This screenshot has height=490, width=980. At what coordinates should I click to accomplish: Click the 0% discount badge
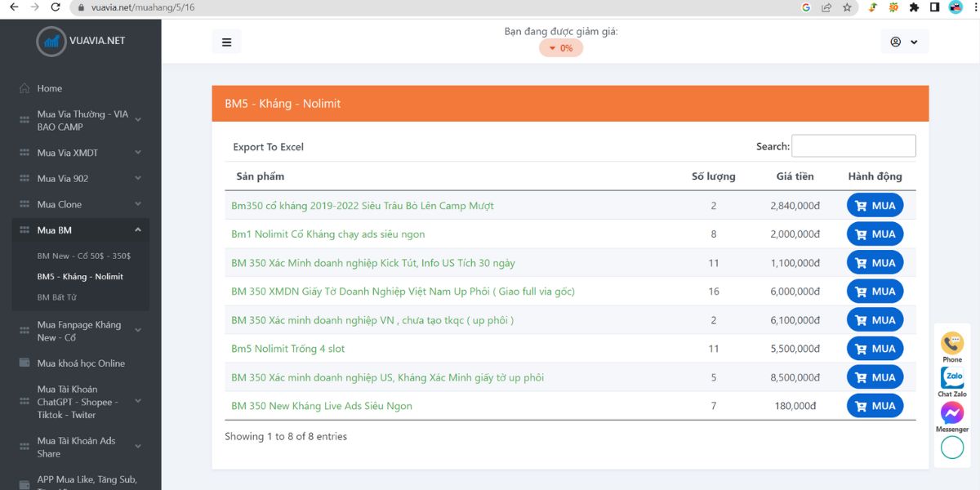pos(561,48)
